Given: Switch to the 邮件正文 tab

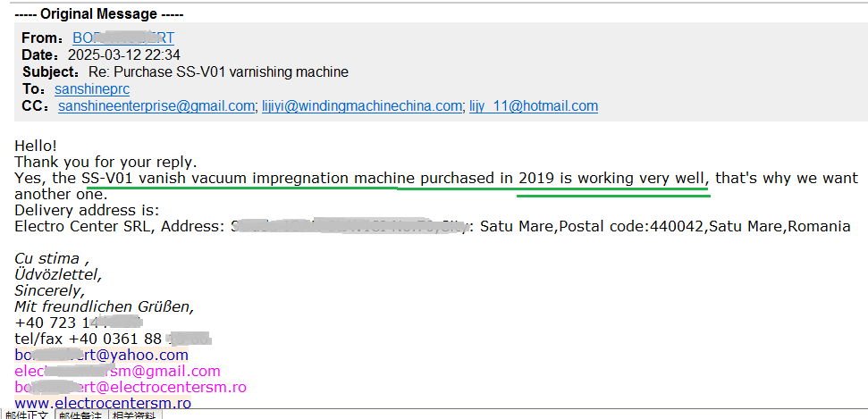Looking at the screenshot, I should tap(27, 415).
